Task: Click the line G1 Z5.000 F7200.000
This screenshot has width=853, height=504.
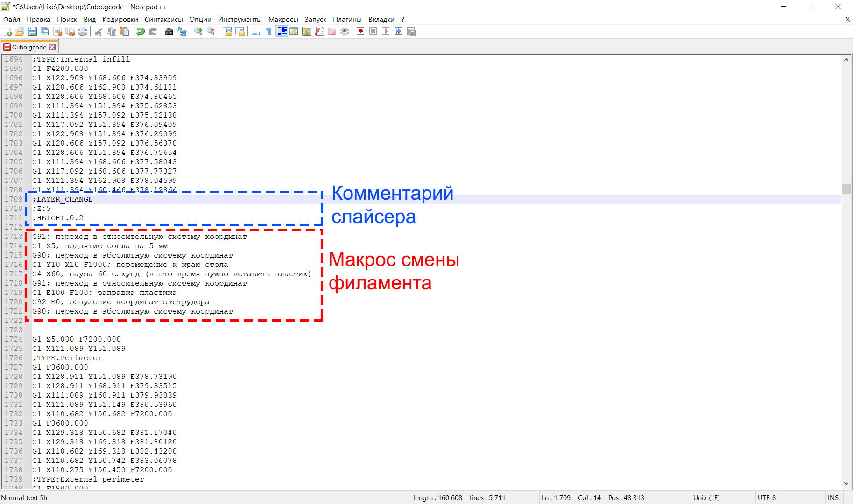Action: 76,339
